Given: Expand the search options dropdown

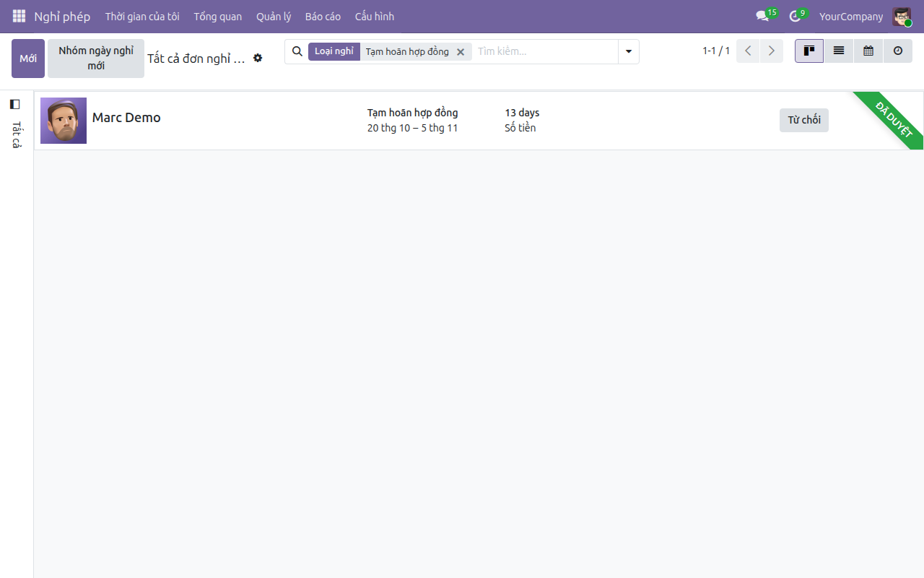Looking at the screenshot, I should pos(629,51).
